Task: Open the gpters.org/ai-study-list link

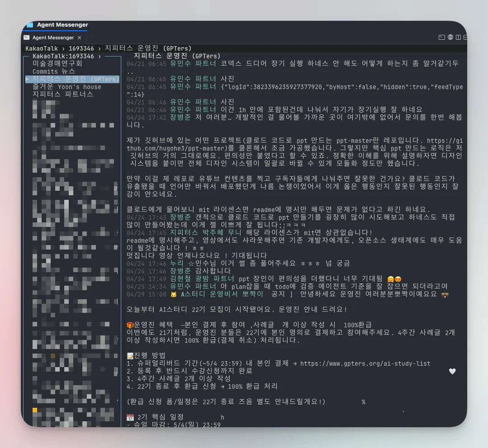Action: click(365, 363)
